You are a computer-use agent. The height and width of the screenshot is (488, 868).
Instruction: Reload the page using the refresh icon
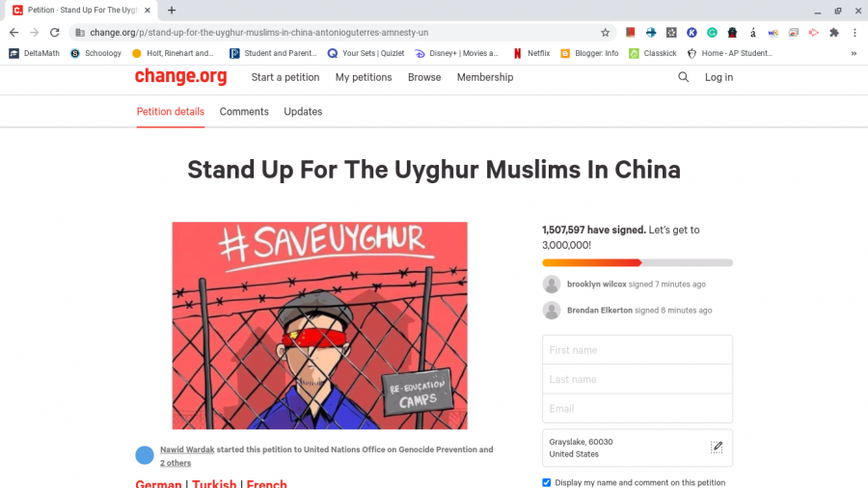click(x=54, y=33)
